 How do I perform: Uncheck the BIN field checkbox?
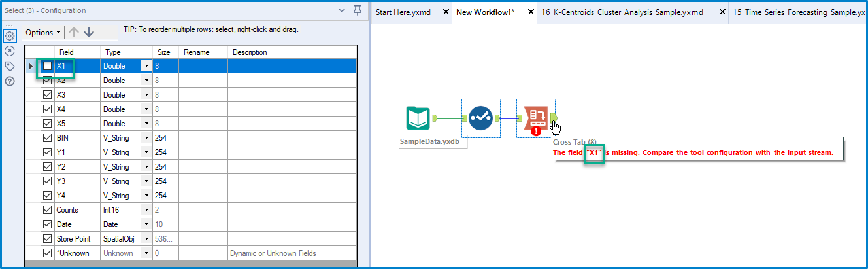(48, 138)
